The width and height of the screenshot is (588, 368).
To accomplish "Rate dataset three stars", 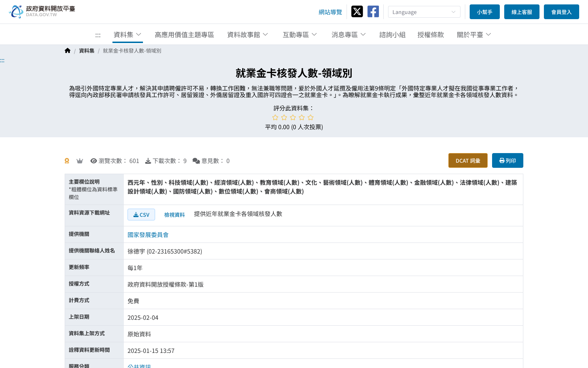I will click(293, 117).
